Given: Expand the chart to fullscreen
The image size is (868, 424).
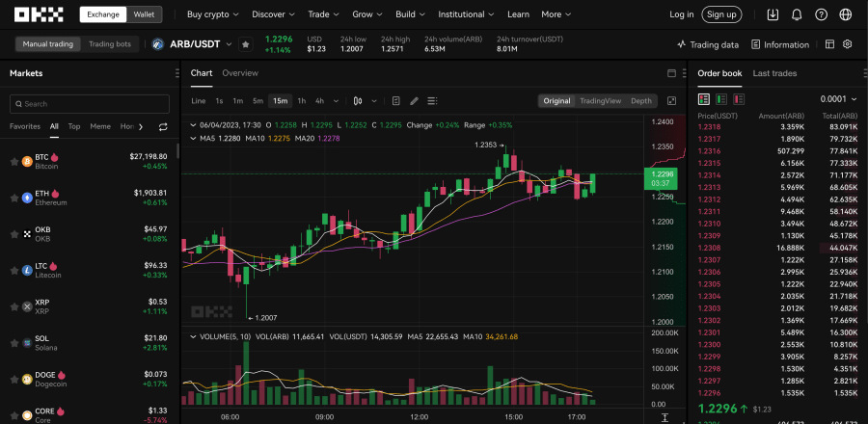Looking at the screenshot, I should pos(672,101).
